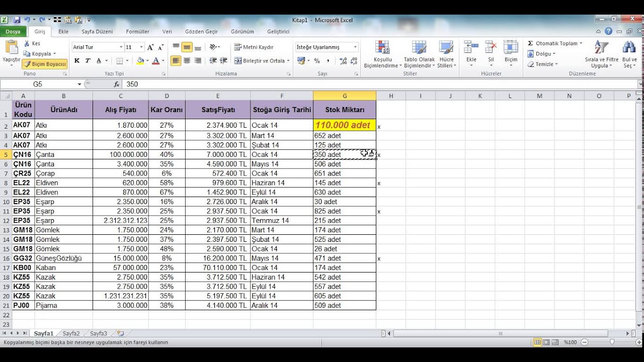Open the Arial Tur font name dropdown
The width and height of the screenshot is (644, 362).
coord(121,47)
